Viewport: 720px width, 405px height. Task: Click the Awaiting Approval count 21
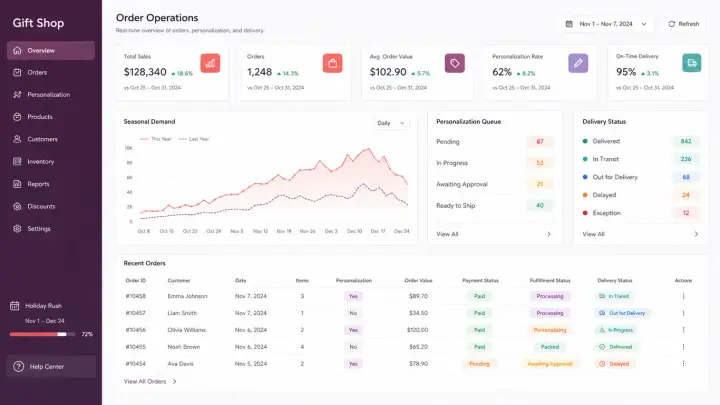click(540, 184)
